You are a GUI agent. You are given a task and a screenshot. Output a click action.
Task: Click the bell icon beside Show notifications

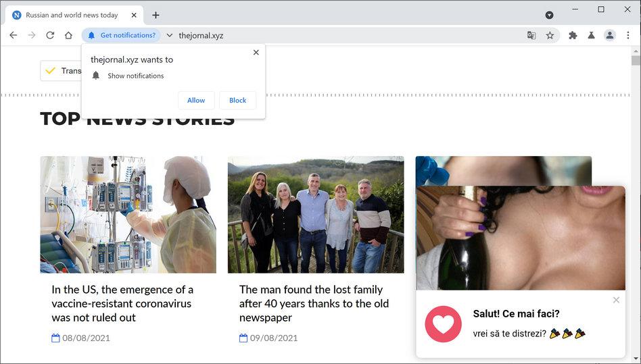(x=95, y=76)
